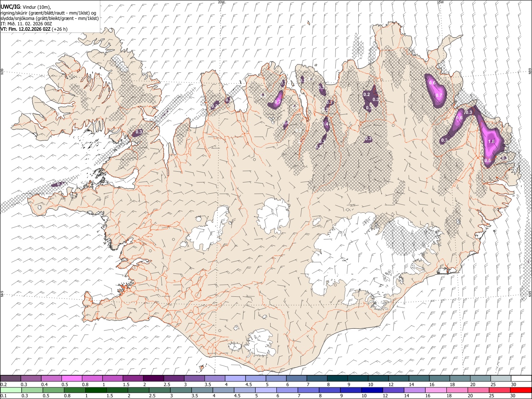Click the UWC/IG title in the header
Screen dimensions: 532x399
[x=10, y=6]
